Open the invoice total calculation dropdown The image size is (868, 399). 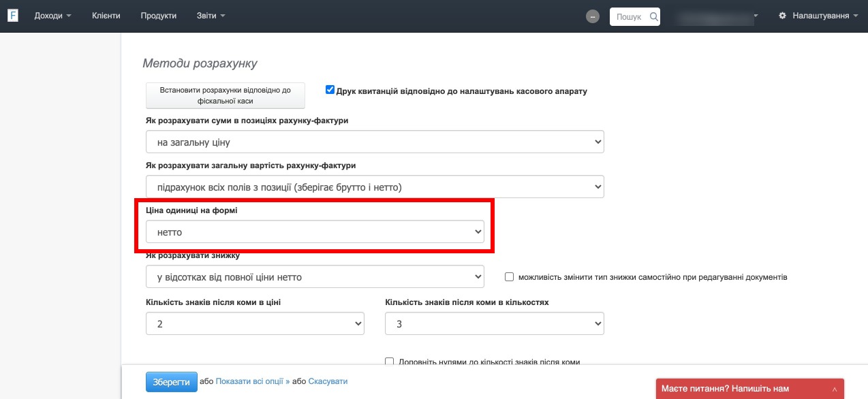(375, 187)
